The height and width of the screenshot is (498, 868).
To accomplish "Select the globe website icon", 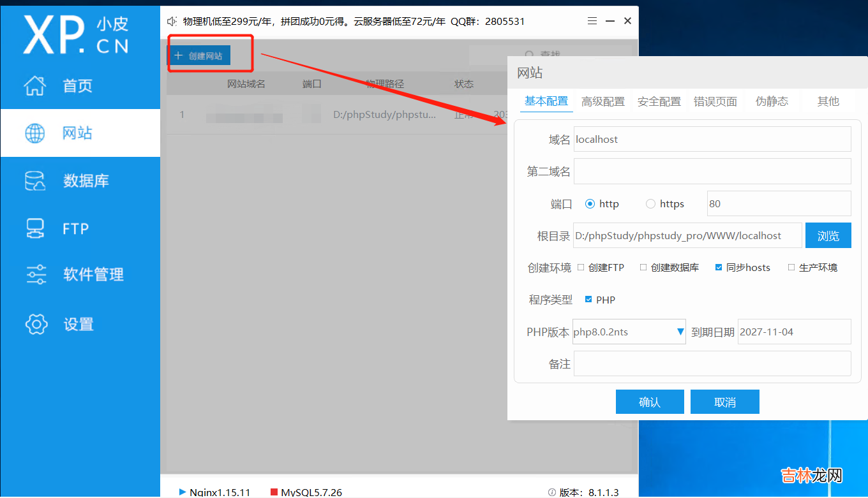I will 35,133.
